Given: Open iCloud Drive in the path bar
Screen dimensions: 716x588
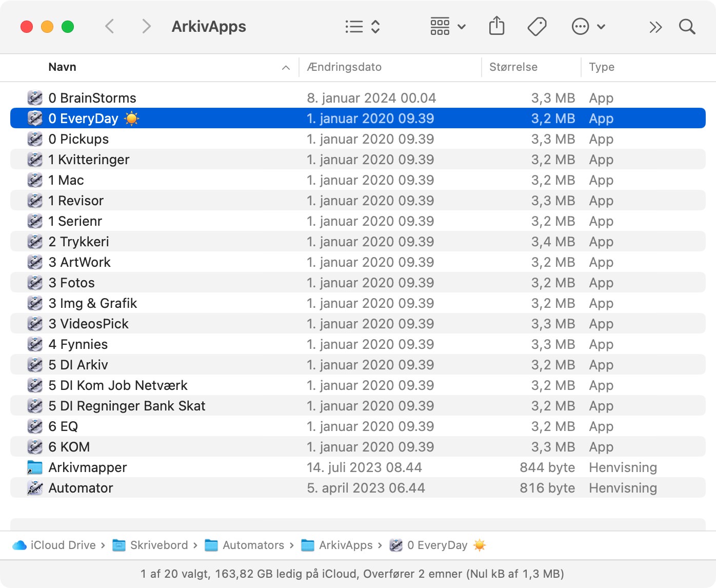Looking at the screenshot, I should click(x=54, y=545).
